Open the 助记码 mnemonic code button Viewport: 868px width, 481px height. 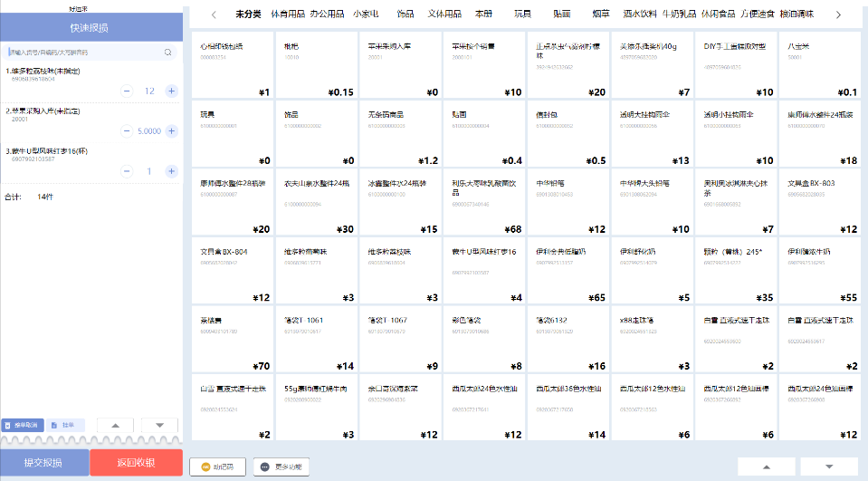(217, 467)
